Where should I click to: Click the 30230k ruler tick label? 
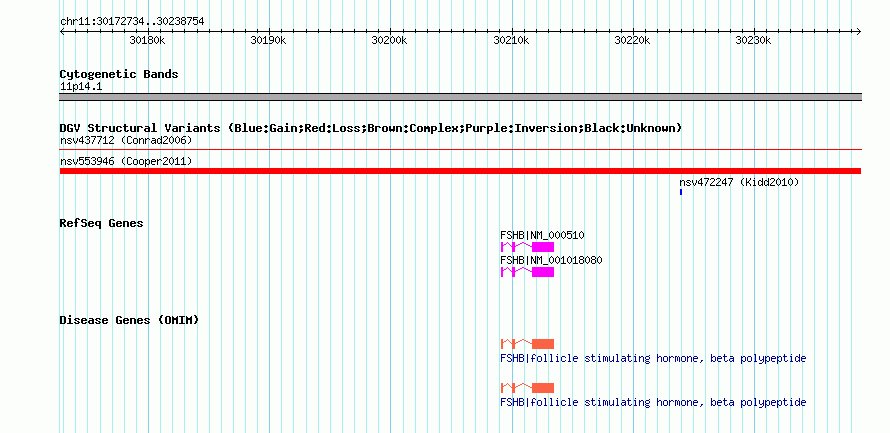click(753, 40)
